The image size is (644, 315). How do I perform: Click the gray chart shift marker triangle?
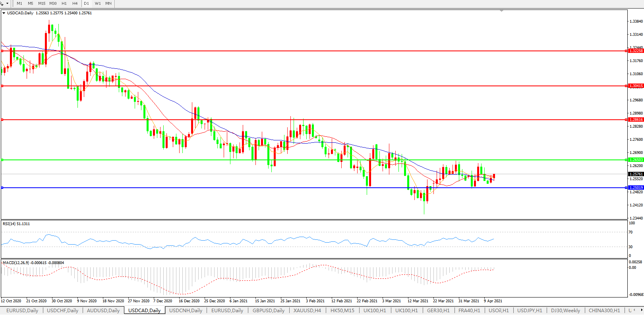point(501,11)
